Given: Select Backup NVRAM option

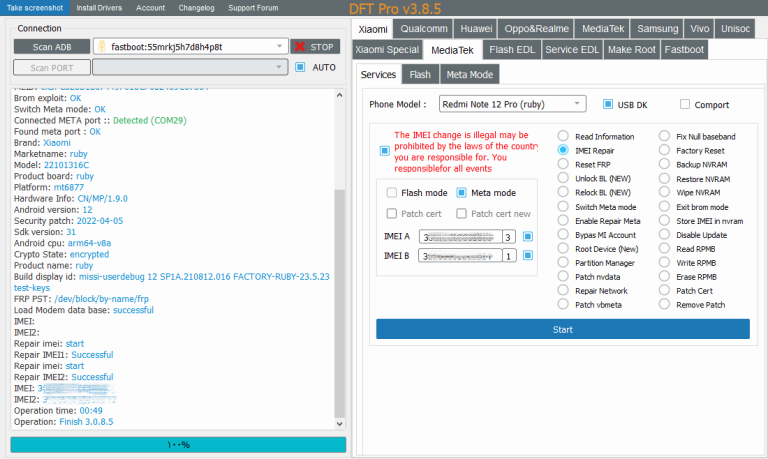Looking at the screenshot, I should pos(664,164).
